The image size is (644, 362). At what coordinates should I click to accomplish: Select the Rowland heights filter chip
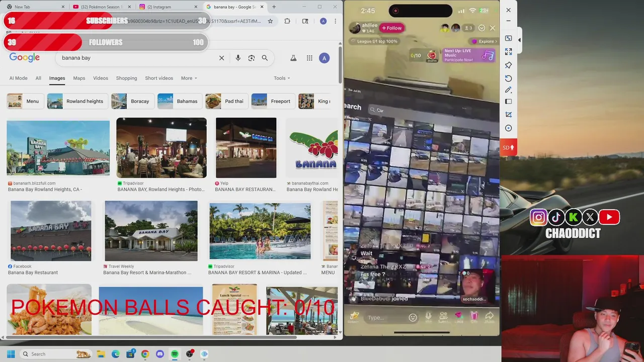[x=76, y=101]
